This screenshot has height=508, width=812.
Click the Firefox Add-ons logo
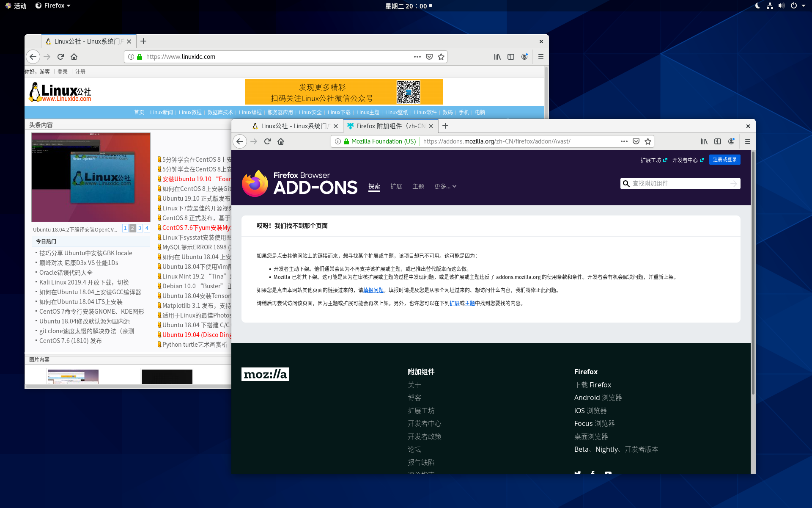coord(299,184)
